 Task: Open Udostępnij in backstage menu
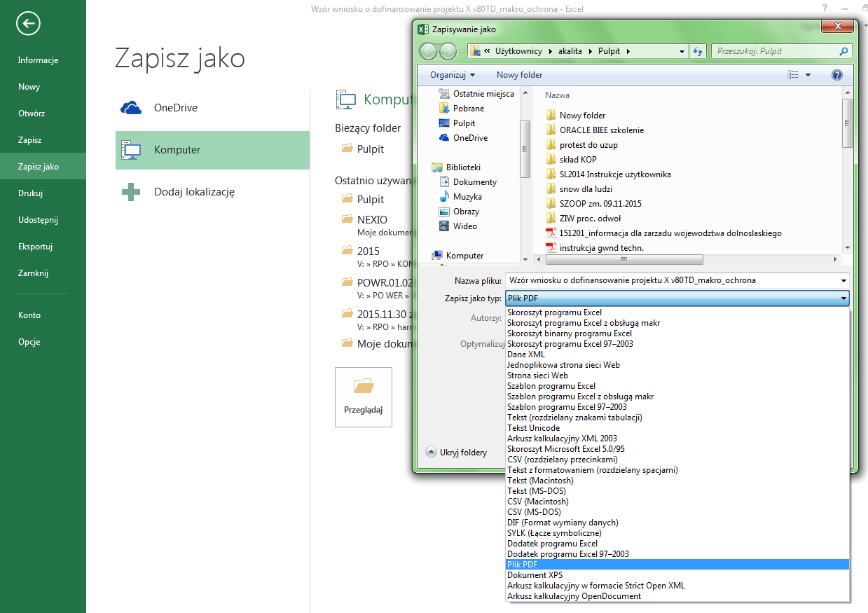(43, 220)
